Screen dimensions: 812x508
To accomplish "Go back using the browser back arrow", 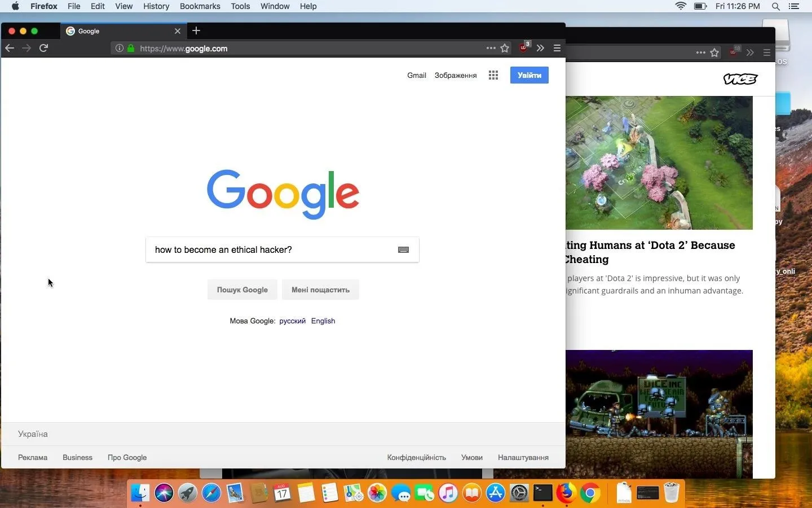I will [10, 48].
